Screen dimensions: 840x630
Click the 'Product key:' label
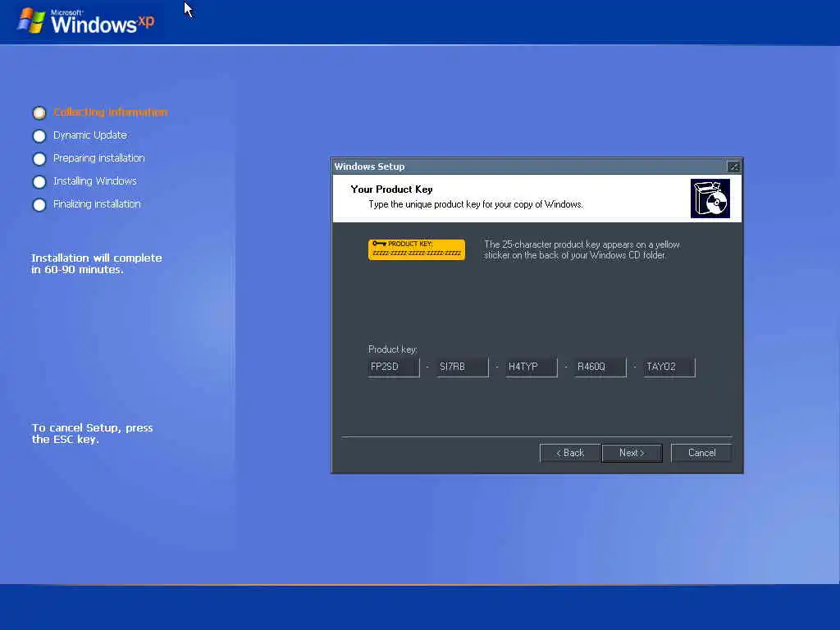(x=393, y=349)
